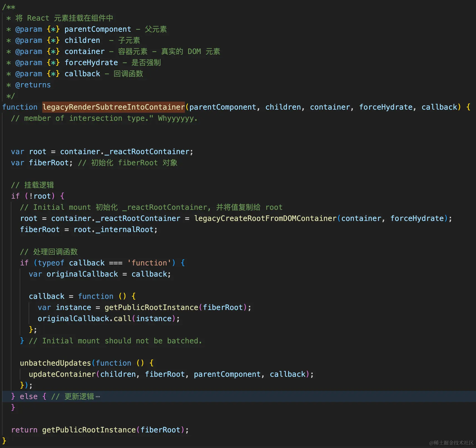Click parentComponent in the updateContainer arguments
The image size is (476, 448).
coord(227,374)
